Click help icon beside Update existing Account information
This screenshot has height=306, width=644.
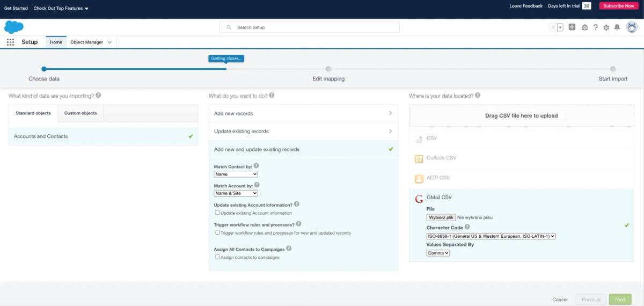pos(297,205)
